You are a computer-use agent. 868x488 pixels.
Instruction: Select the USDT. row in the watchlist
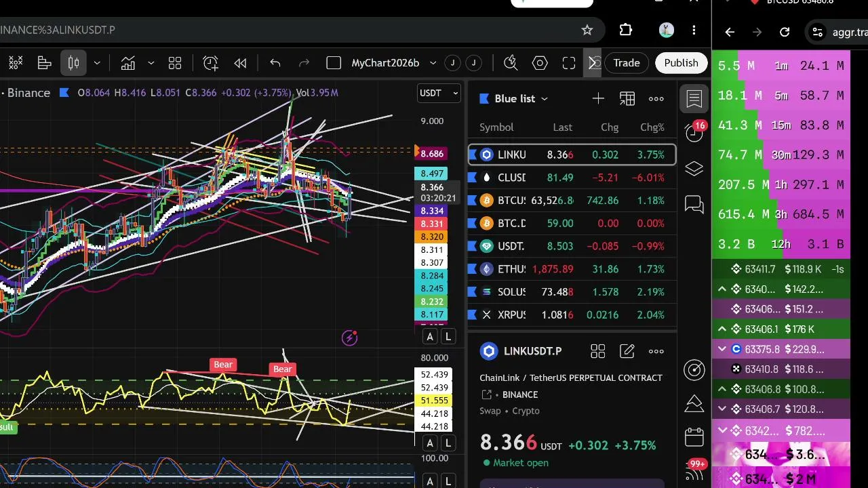pos(572,246)
